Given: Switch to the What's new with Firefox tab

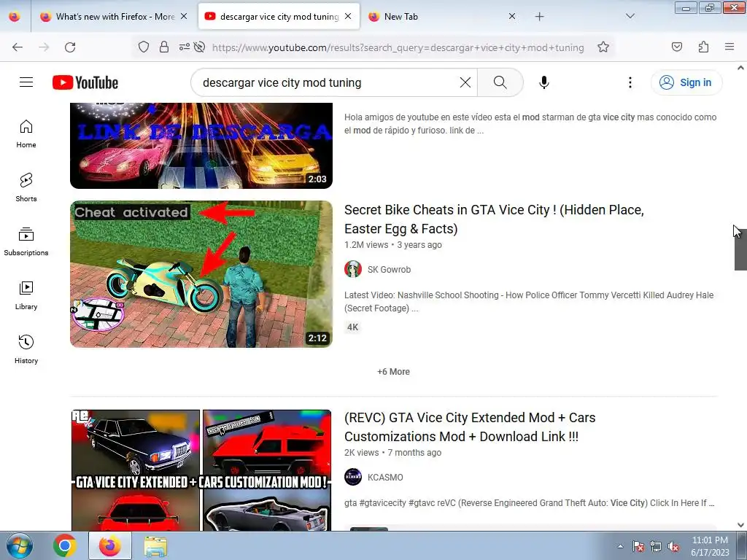Looking at the screenshot, I should (114, 17).
